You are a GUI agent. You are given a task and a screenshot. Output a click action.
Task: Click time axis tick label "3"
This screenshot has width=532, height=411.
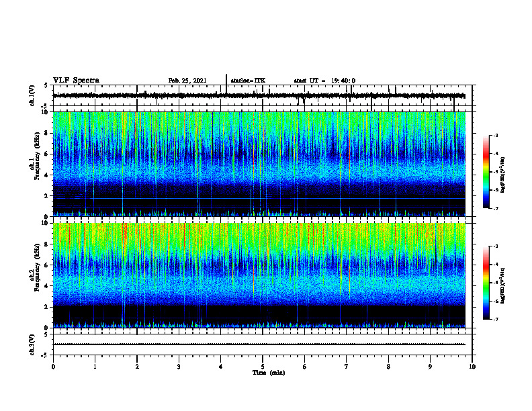(179, 367)
